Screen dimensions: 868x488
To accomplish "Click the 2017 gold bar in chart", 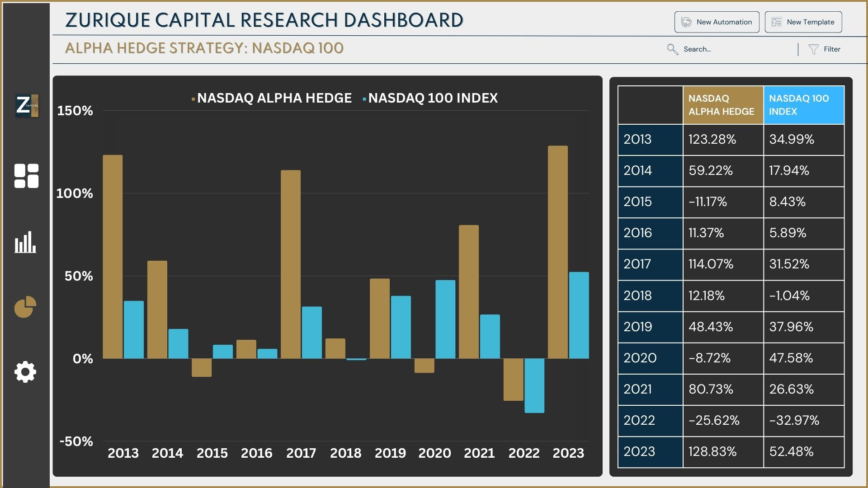I will click(291, 264).
